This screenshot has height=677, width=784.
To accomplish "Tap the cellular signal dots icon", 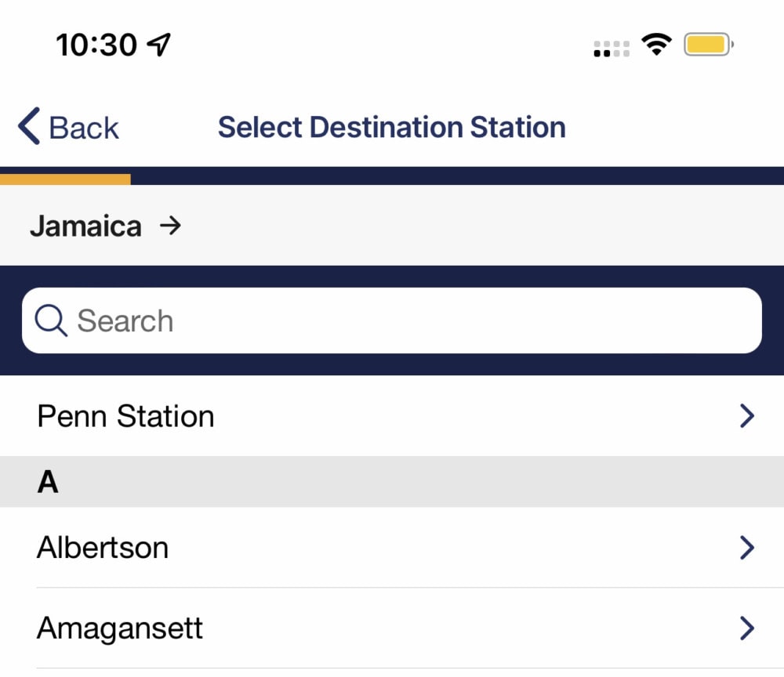I will point(612,49).
